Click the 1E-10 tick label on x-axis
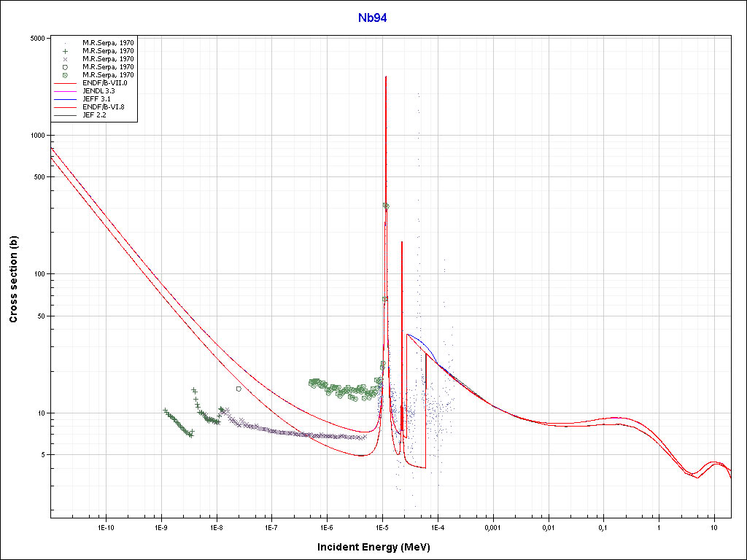Viewport: 747px width, 560px height. point(107,526)
